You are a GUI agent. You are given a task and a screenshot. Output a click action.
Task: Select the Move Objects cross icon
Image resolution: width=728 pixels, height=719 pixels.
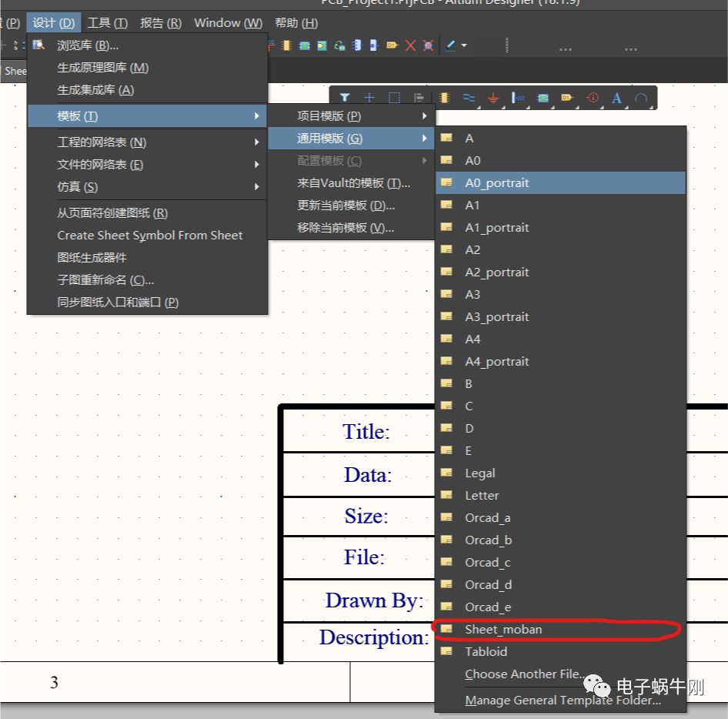(369, 98)
